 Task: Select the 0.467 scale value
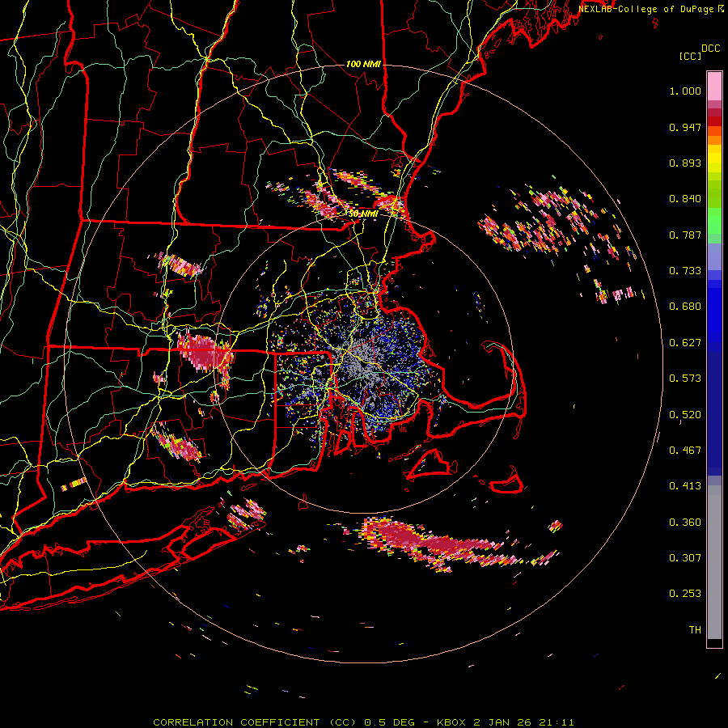pyautogui.click(x=685, y=451)
